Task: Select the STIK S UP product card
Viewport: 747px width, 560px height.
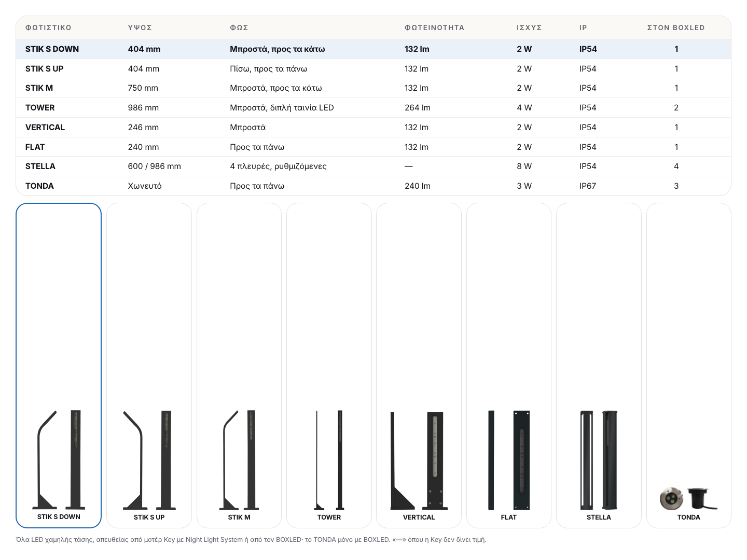Action: [149, 366]
